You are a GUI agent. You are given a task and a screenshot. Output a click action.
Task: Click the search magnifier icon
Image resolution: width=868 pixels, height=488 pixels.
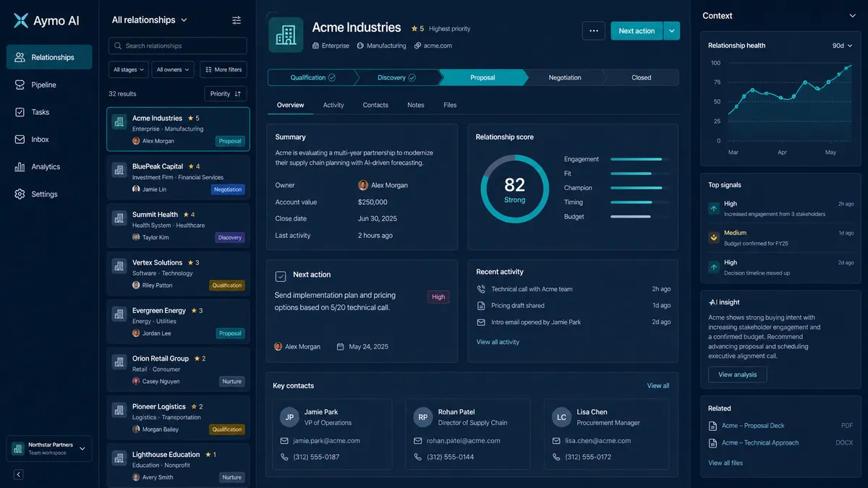coord(118,46)
